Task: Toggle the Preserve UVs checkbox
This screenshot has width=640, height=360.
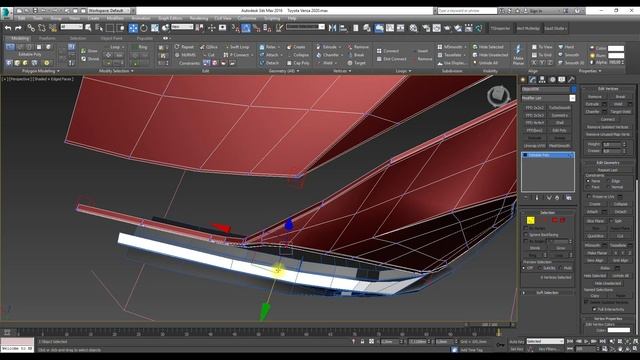Action: tap(589, 196)
